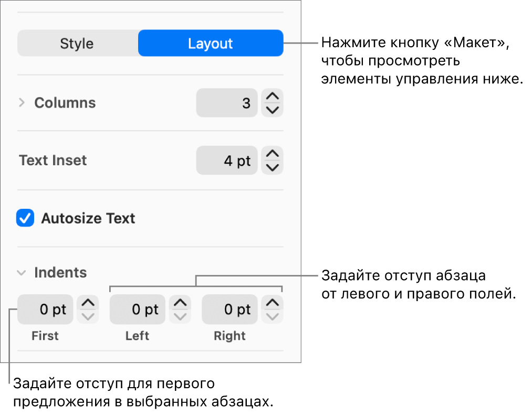
Task: Decrease the Columns count with down arrow
Action: 272,110
